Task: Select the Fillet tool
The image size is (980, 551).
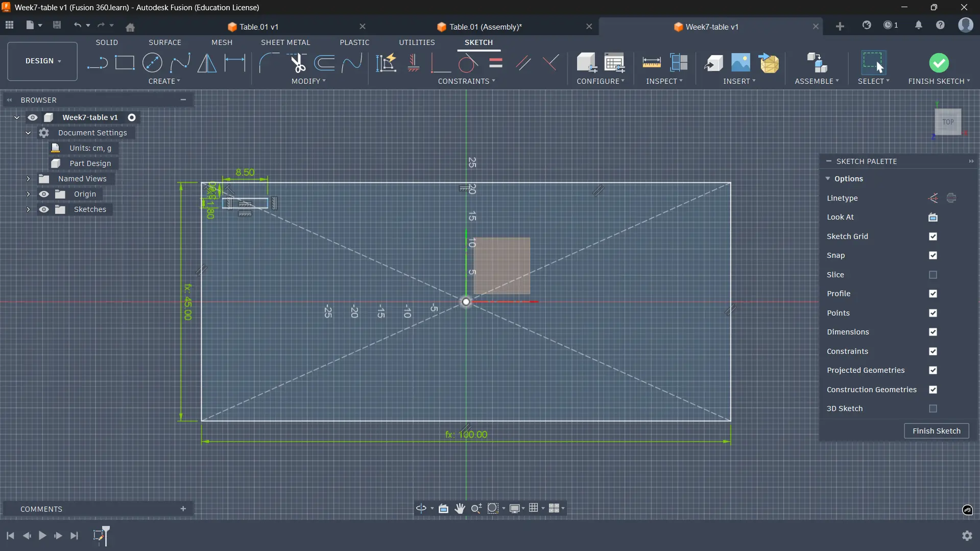Action: click(x=269, y=63)
